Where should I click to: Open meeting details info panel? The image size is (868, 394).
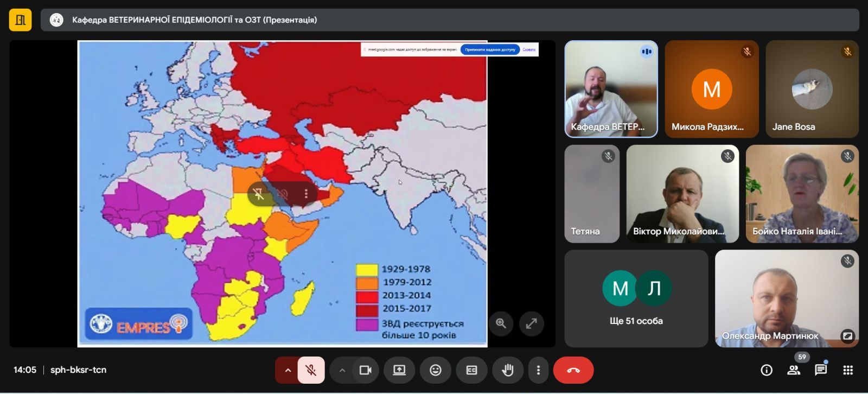[767, 370]
